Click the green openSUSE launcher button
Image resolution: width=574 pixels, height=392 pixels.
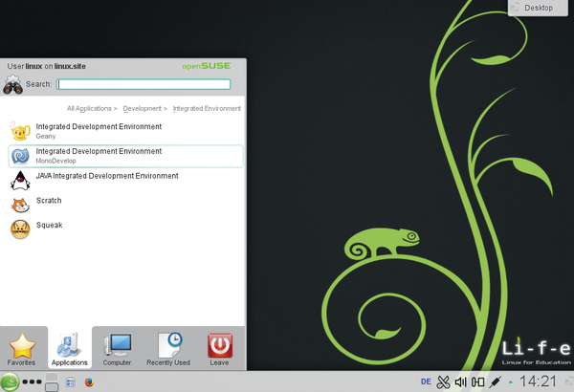pos(10,382)
